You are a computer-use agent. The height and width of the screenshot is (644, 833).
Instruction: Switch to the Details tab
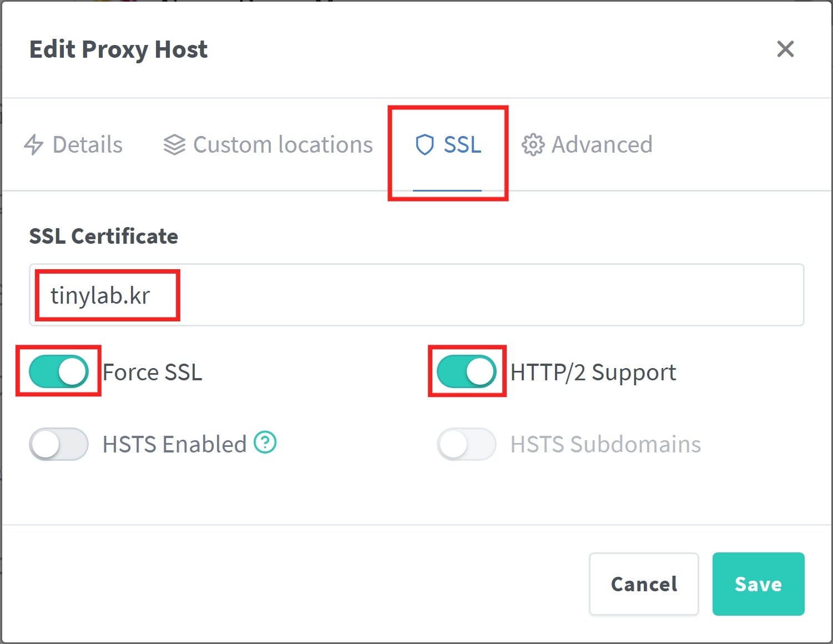pos(87,145)
